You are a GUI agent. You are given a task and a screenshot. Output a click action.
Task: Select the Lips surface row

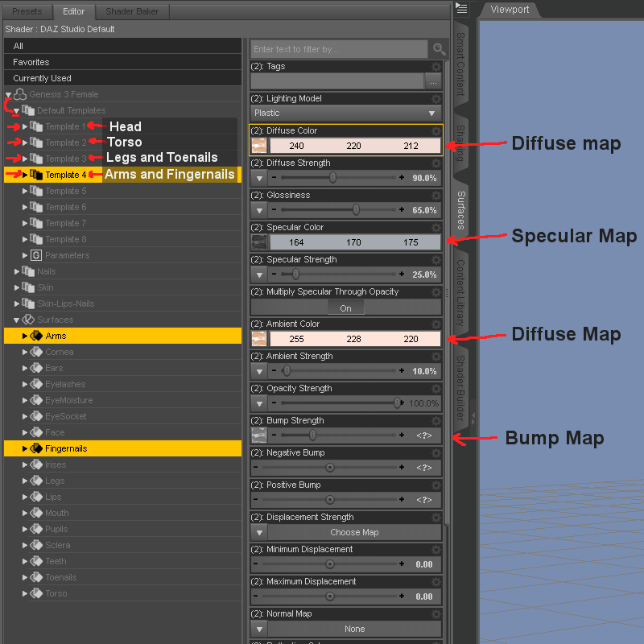coord(122,497)
